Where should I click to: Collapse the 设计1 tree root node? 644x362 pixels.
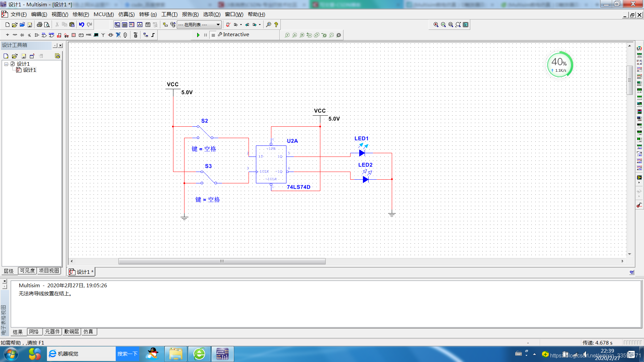click(6, 64)
